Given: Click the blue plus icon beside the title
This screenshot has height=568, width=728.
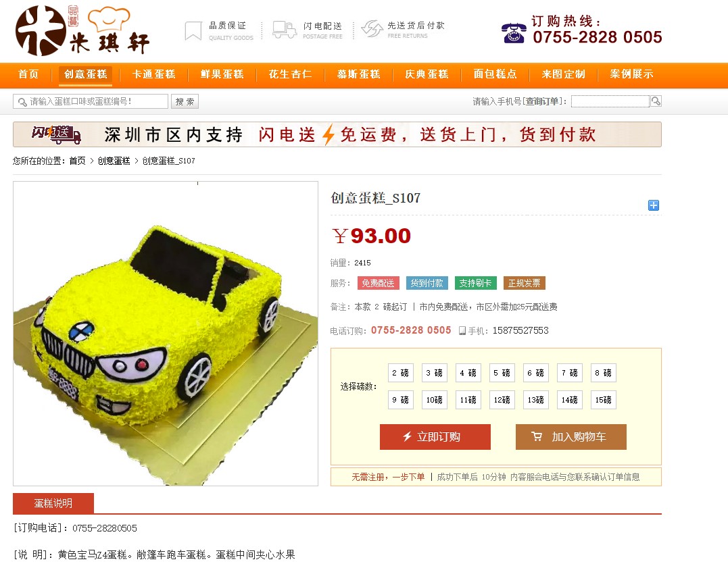Looking at the screenshot, I should click(x=653, y=205).
